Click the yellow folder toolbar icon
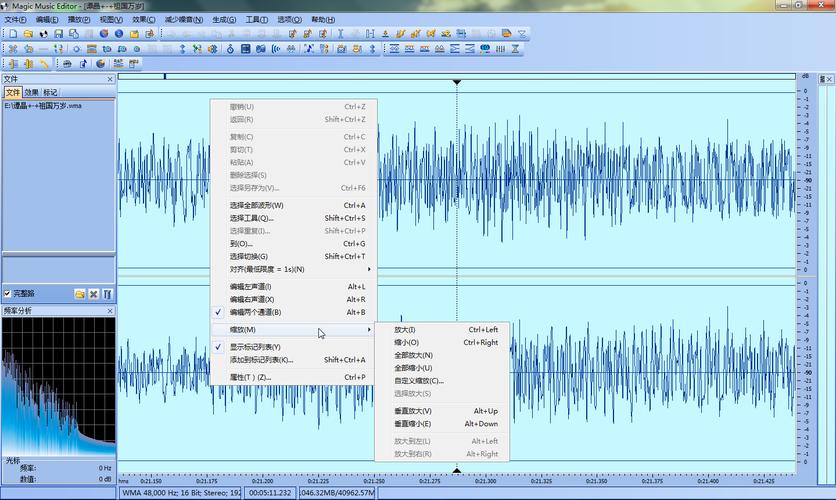 tap(134, 34)
